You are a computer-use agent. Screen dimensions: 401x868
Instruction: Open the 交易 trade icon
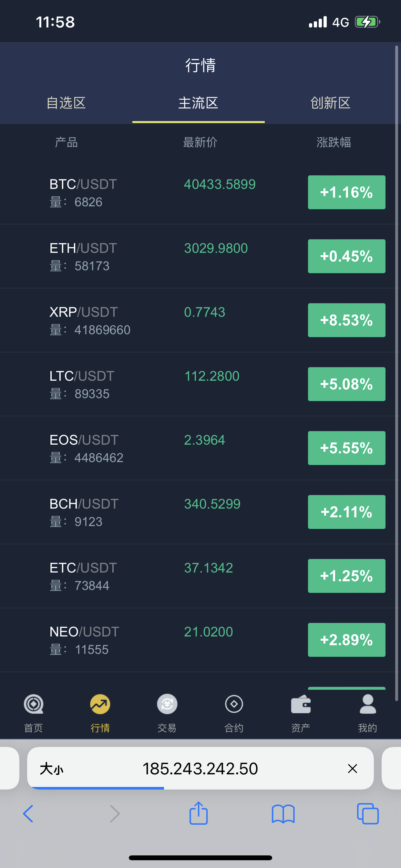(167, 705)
